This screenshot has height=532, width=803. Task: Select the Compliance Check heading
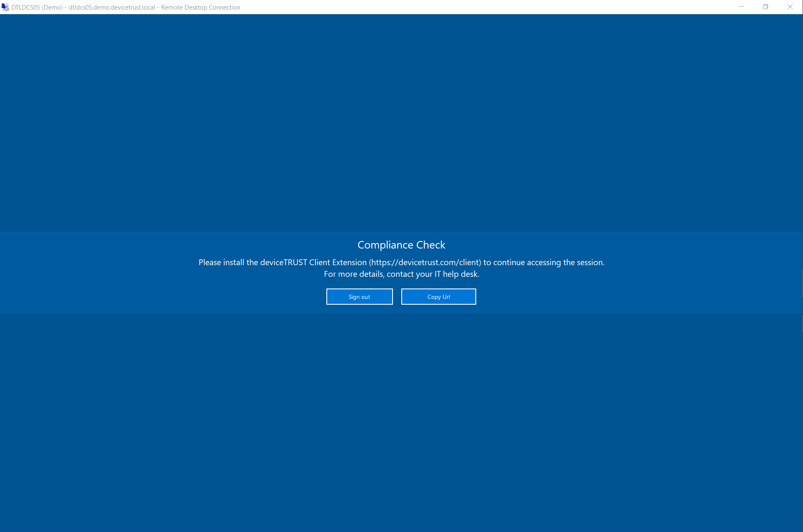[x=401, y=245]
